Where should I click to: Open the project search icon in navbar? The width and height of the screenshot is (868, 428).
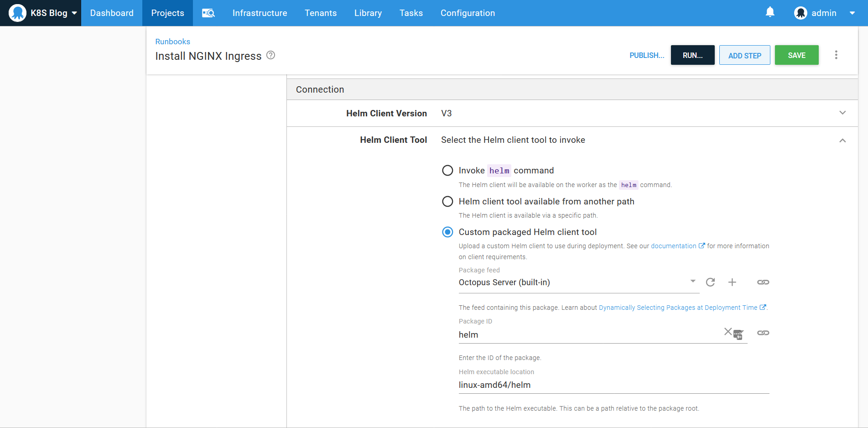tap(208, 13)
